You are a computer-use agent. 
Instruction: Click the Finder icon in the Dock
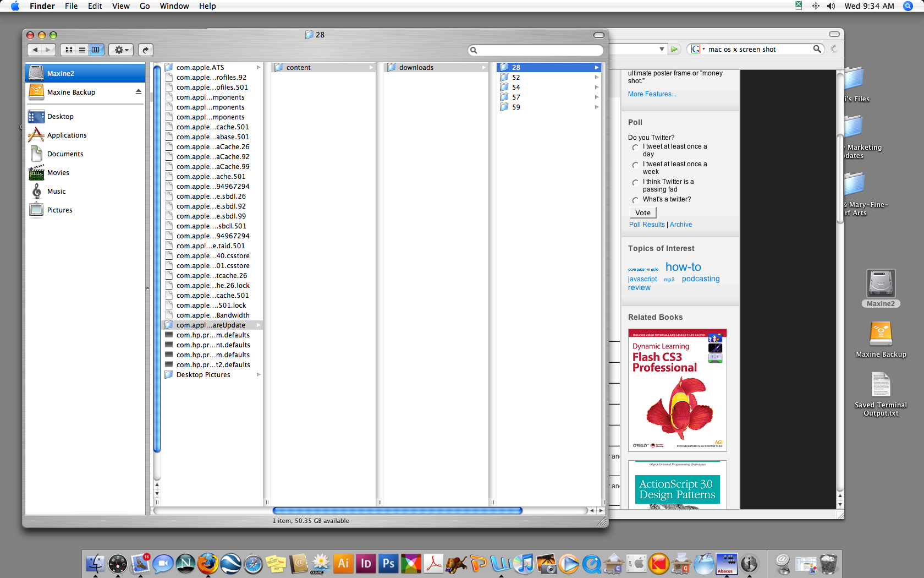click(95, 563)
